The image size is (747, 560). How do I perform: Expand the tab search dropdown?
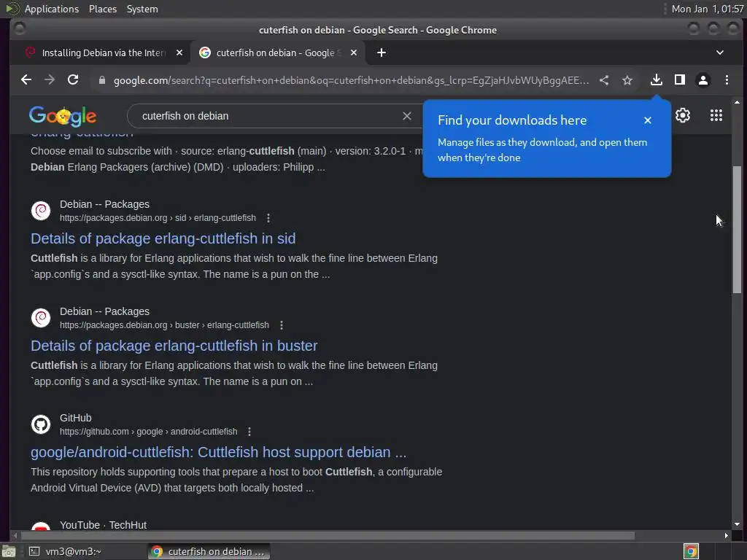coord(720,52)
